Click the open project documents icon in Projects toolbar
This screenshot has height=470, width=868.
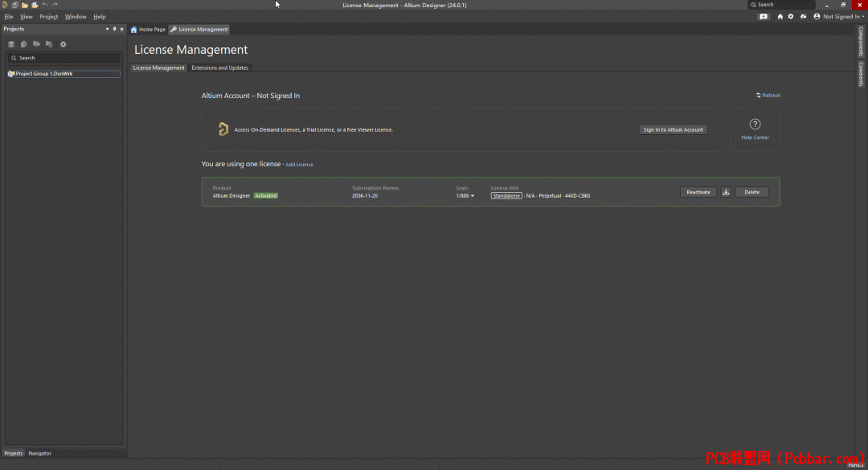point(36,44)
